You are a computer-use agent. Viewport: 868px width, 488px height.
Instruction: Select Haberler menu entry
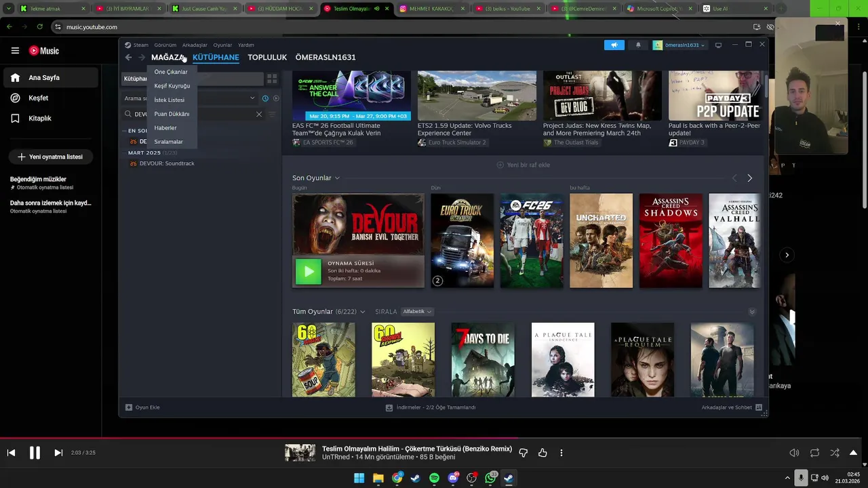(165, 127)
